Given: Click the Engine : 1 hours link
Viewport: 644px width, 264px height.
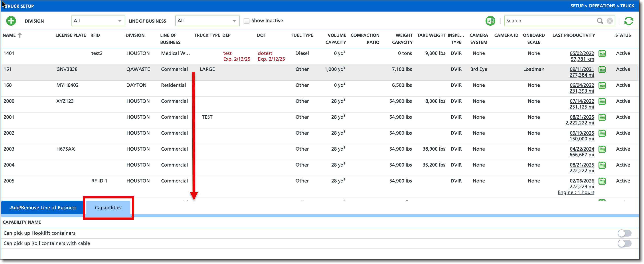Looking at the screenshot, I should [x=576, y=192].
